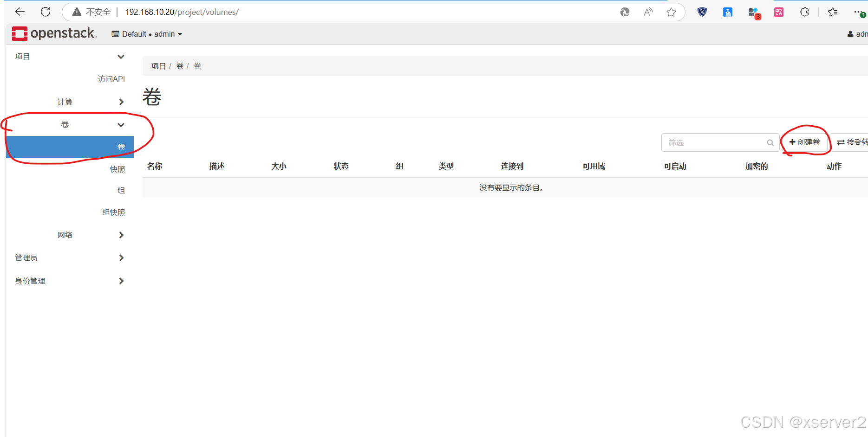Open the 快照 sidebar item

tap(117, 169)
